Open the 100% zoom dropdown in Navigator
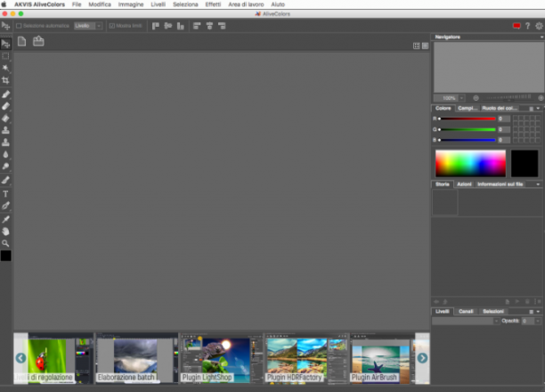This screenshot has height=392, width=545. (x=461, y=98)
